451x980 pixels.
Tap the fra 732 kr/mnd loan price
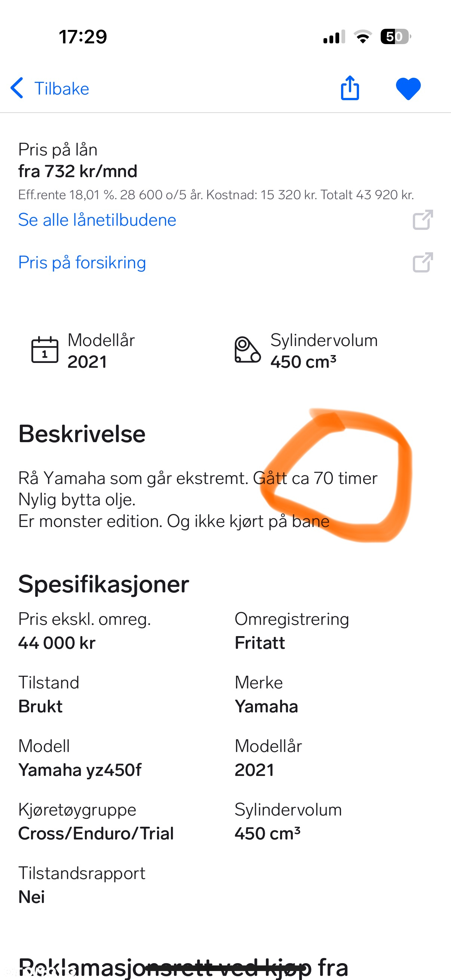pyautogui.click(x=78, y=171)
